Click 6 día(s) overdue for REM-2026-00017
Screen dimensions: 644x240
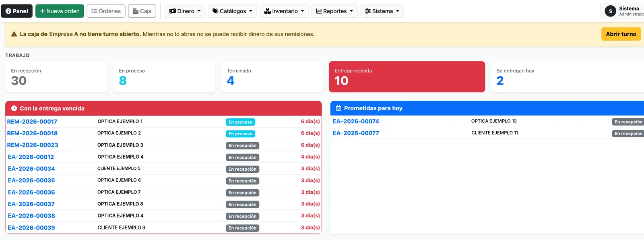(x=310, y=121)
